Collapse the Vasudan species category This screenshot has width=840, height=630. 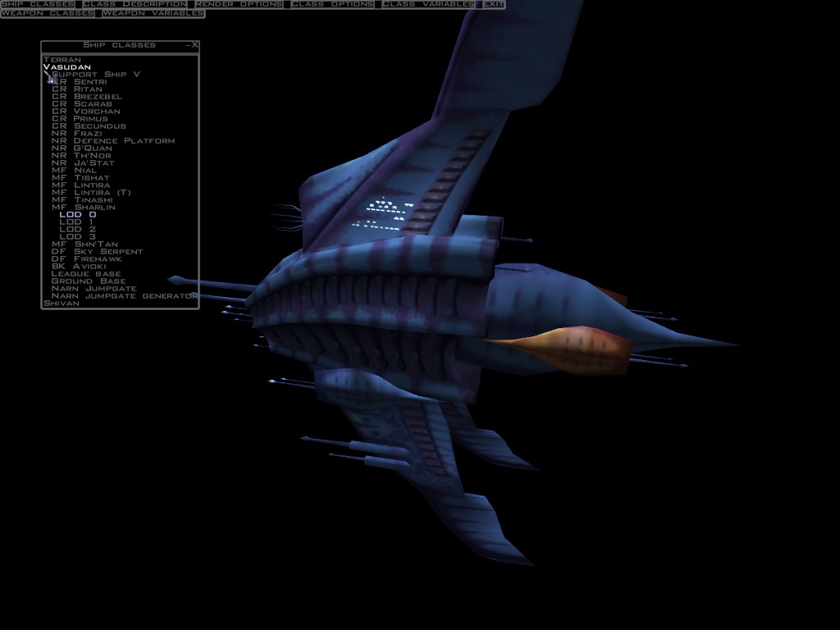[67, 67]
